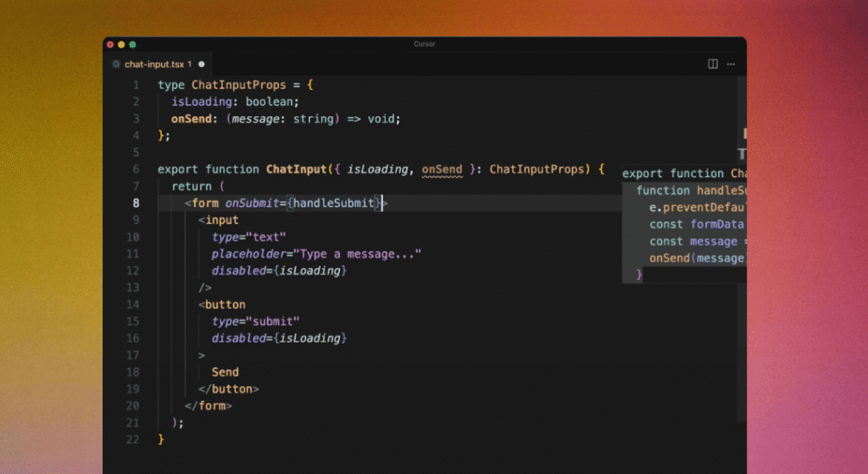Click the text "isLoading: boolean;" on line 2

click(x=236, y=102)
